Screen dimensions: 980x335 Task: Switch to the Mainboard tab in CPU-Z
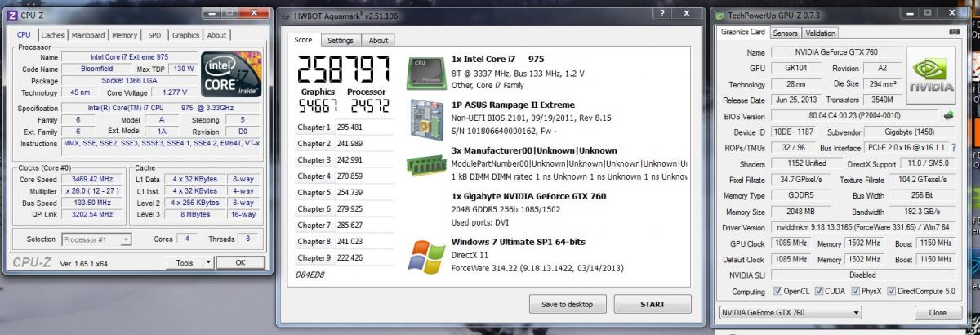(88, 35)
